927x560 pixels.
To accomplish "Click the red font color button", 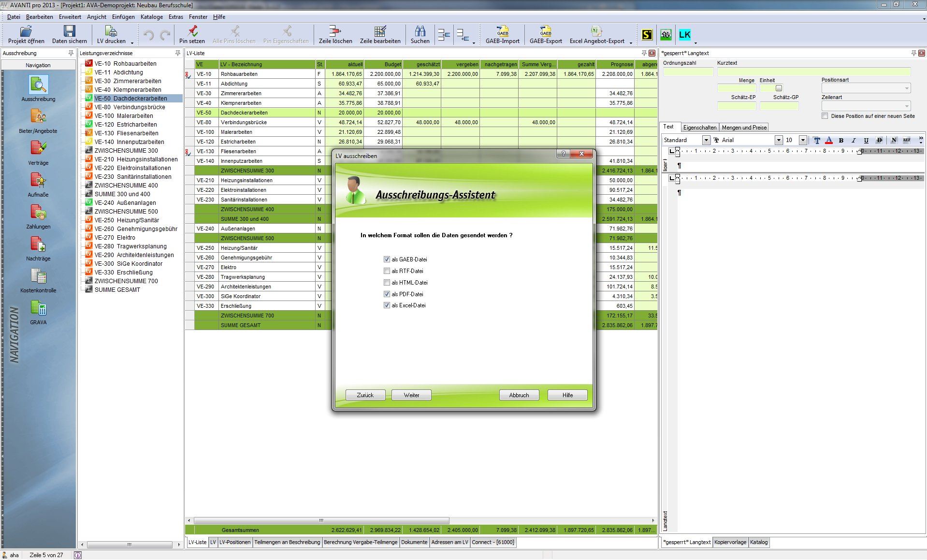I will coord(829,140).
